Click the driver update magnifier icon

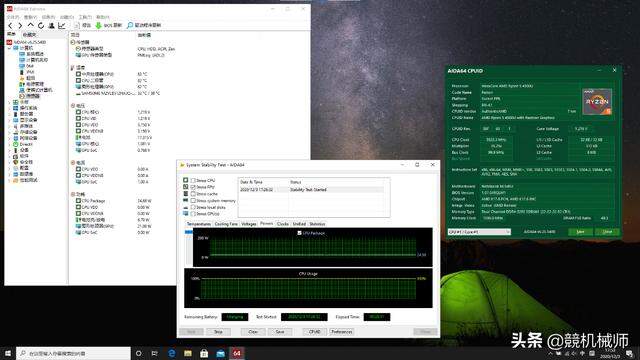tap(130, 25)
